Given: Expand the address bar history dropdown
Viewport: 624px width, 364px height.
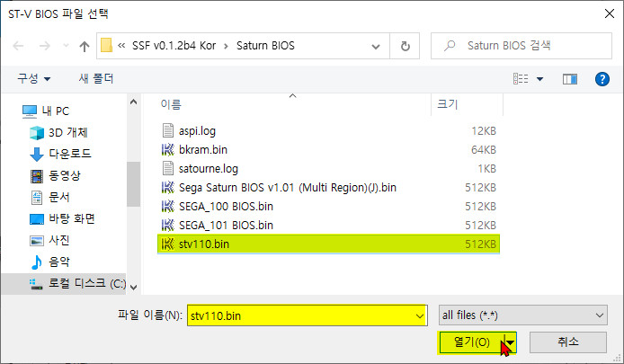Looking at the screenshot, I should (375, 47).
